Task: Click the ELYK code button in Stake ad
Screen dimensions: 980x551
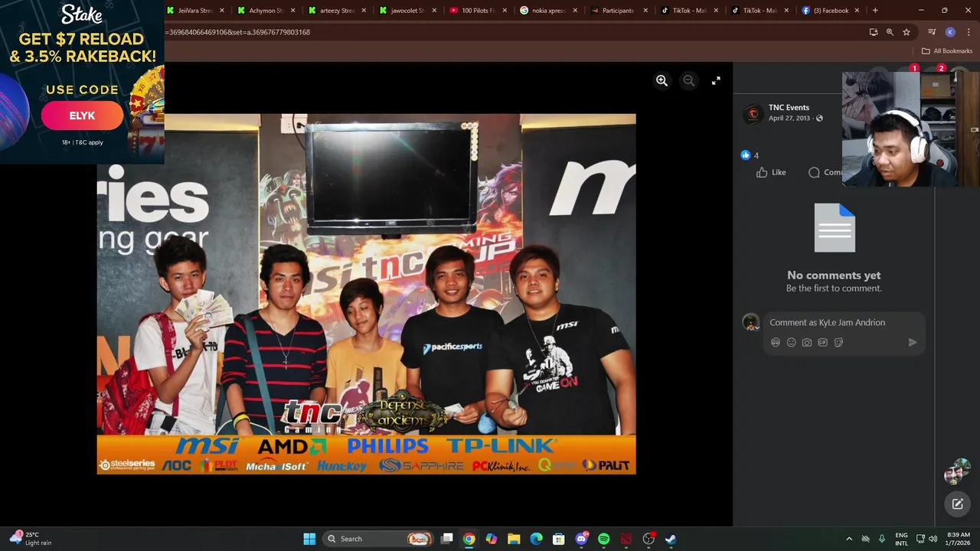Action: (x=82, y=116)
